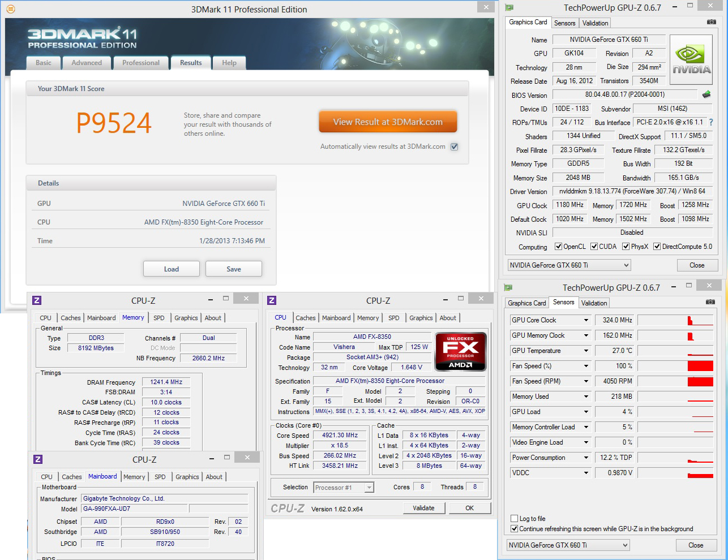The width and height of the screenshot is (728, 560).
Task: Open the Power Consumption sensor dropdown
Action: pos(586,458)
